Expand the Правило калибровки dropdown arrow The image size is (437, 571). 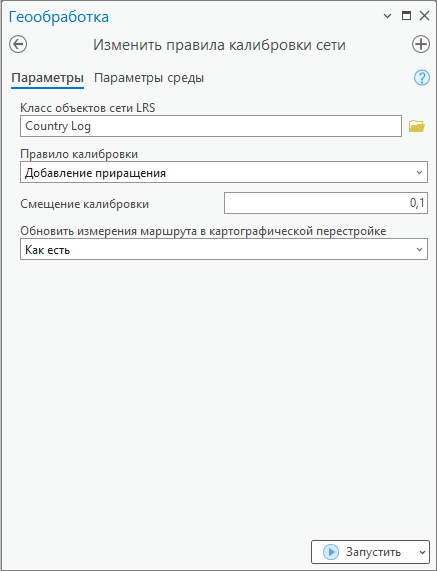point(419,172)
